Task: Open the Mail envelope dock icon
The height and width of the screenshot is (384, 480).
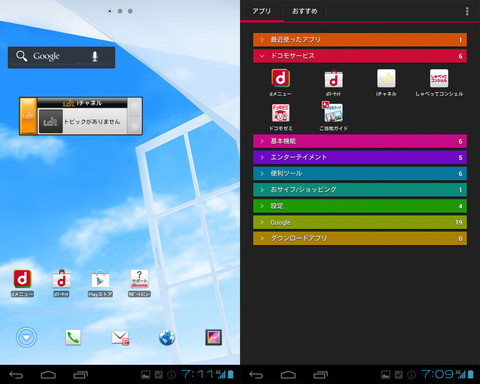Action: [x=120, y=338]
